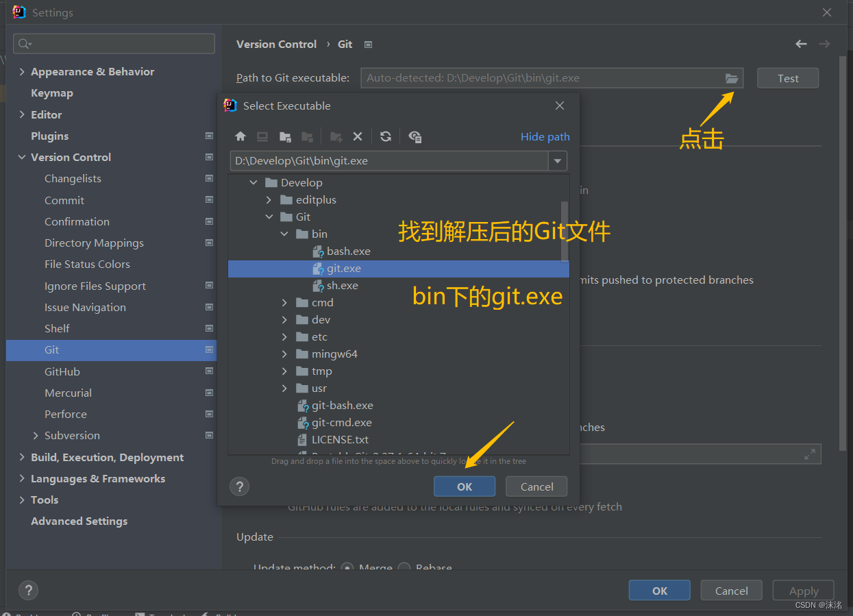The height and width of the screenshot is (616, 853).
Task: Expand Languages & Frameworks
Action: click(22, 478)
